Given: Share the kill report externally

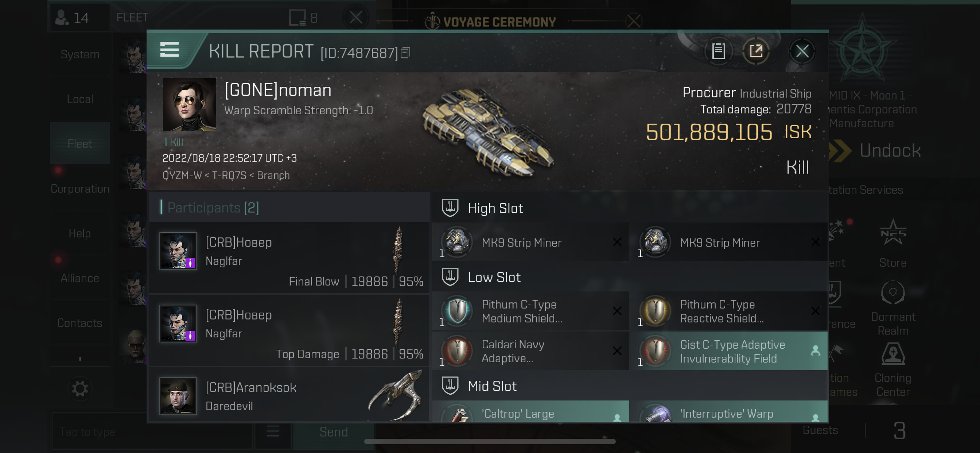Looking at the screenshot, I should click(755, 51).
